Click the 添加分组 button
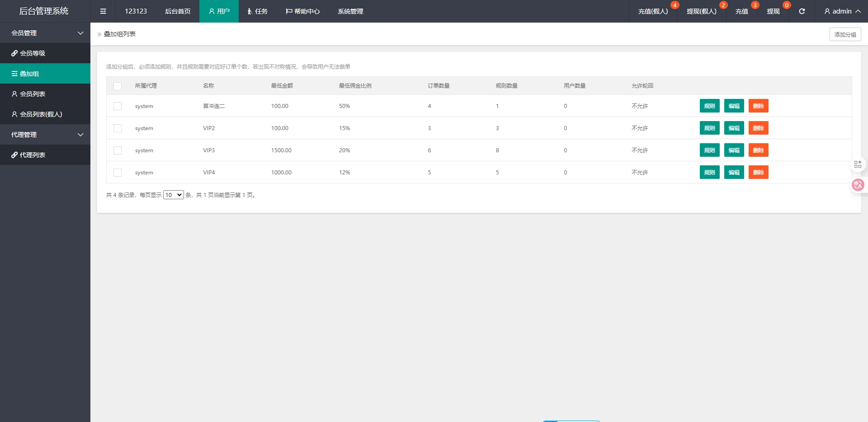The width and height of the screenshot is (868, 422). [845, 34]
